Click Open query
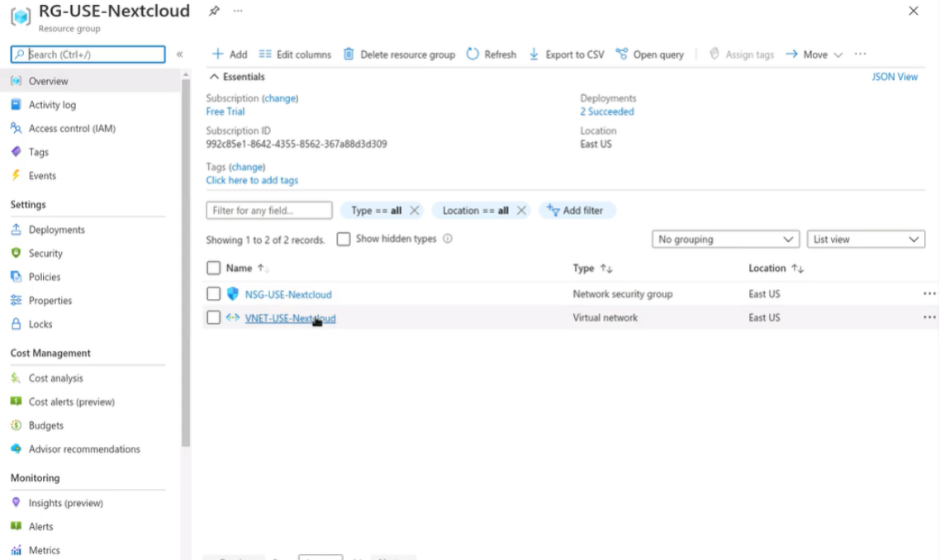The width and height of the screenshot is (940, 560). (650, 55)
